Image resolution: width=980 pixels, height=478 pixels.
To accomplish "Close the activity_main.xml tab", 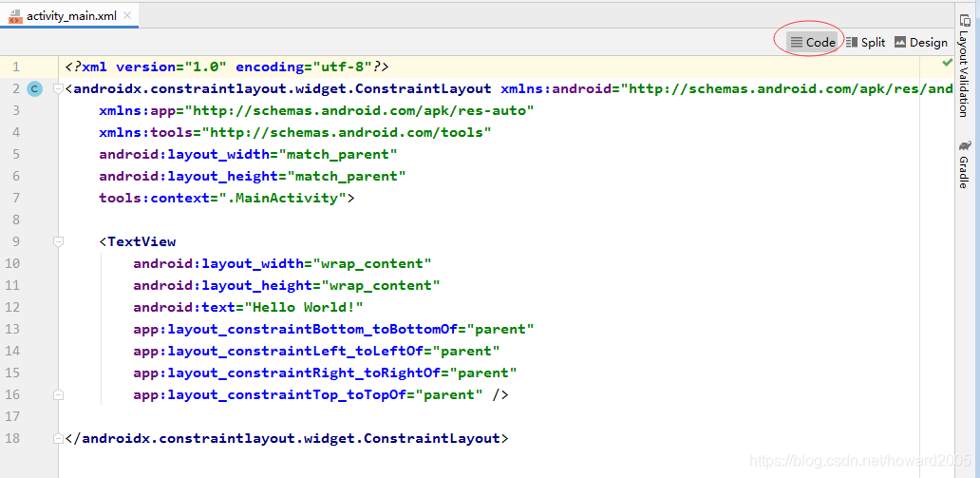I will pos(127,15).
